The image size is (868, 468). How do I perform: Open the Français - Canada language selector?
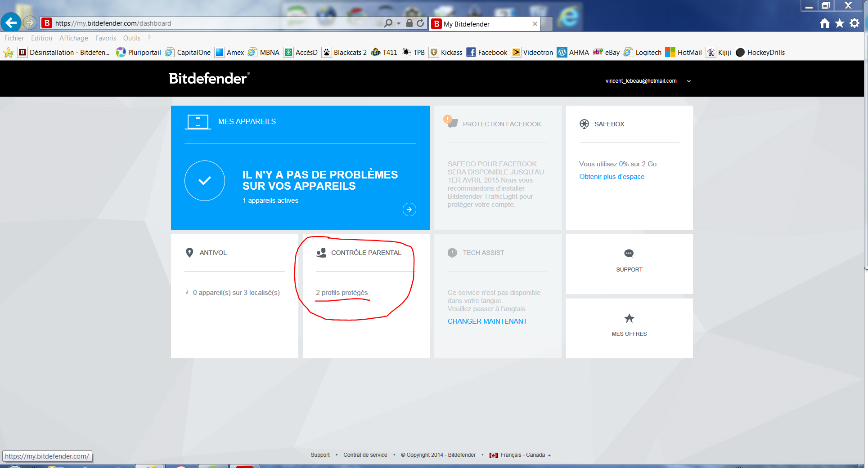pyautogui.click(x=520, y=455)
